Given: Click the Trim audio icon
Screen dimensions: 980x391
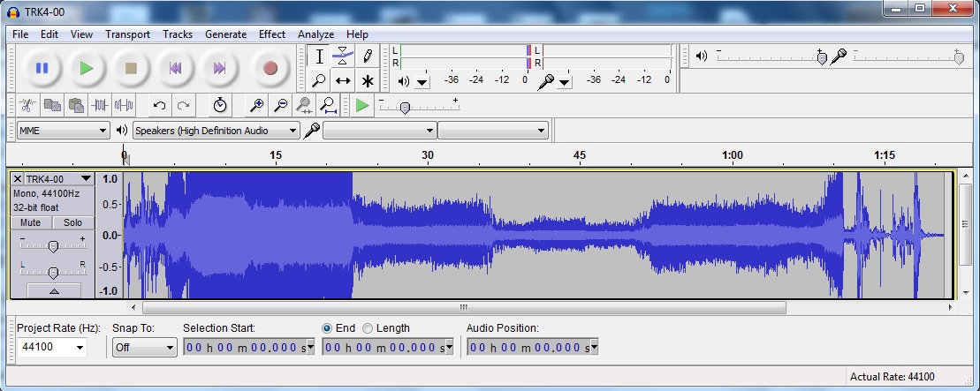Looking at the screenshot, I should coord(100,105).
